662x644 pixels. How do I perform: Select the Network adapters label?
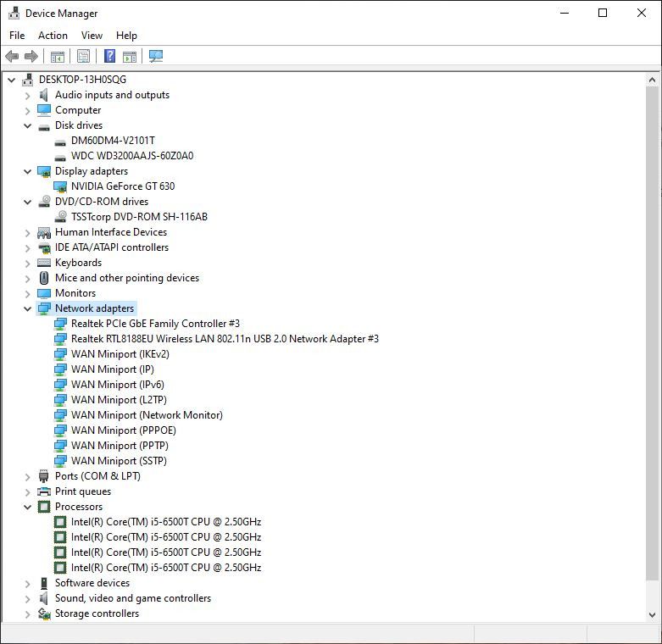pos(95,308)
